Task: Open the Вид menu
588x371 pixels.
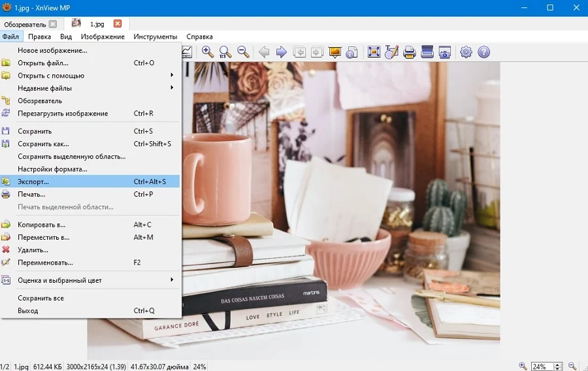Action: [x=65, y=37]
